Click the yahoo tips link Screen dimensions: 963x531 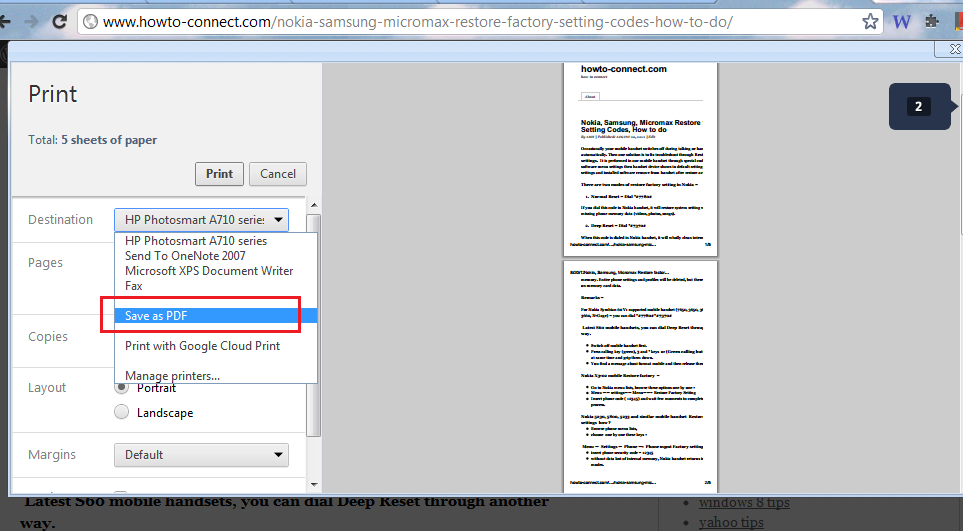pos(731,522)
